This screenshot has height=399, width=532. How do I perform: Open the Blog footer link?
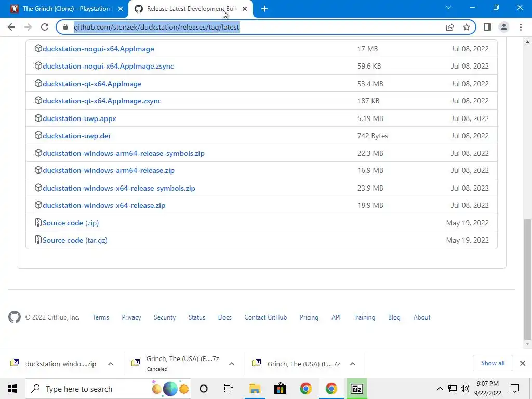point(394,317)
